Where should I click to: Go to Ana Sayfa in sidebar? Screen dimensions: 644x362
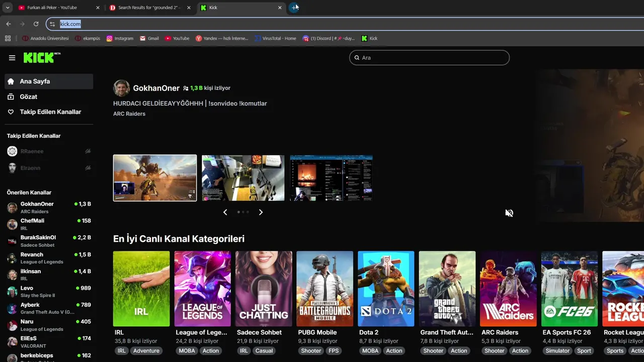click(49, 81)
